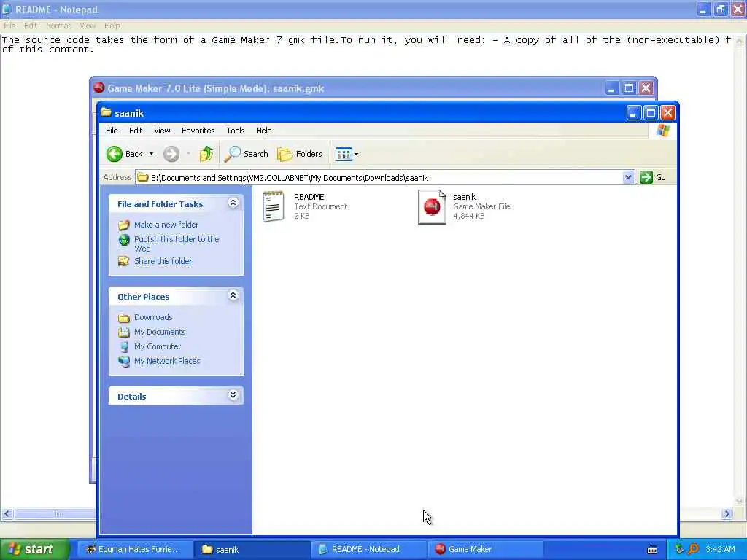Image resolution: width=747 pixels, height=560 pixels.
Task: Open the My Documents link
Action: click(x=160, y=332)
